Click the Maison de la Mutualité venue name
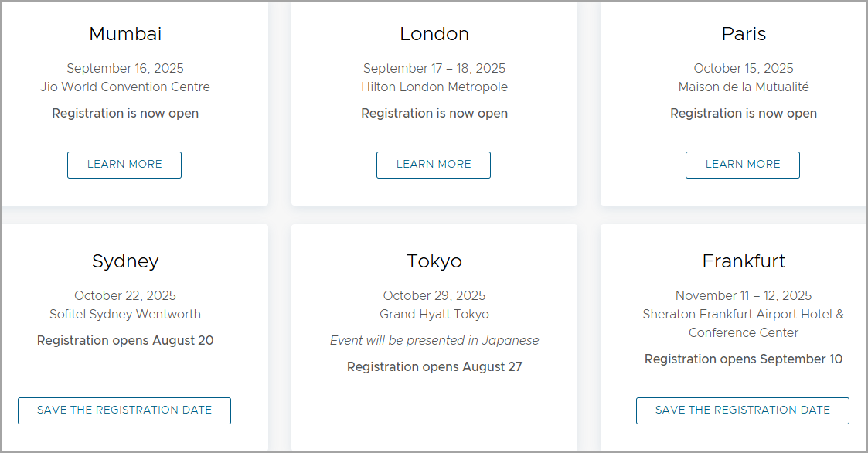 (744, 87)
